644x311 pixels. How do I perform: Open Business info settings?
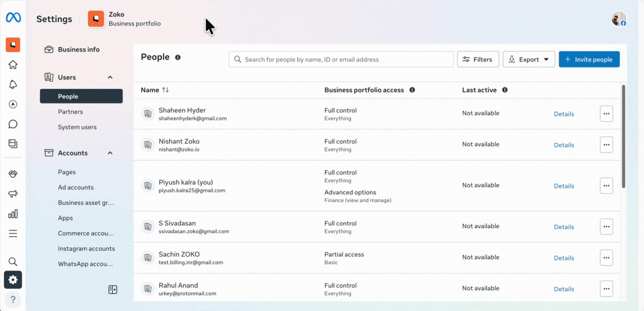coord(79,49)
